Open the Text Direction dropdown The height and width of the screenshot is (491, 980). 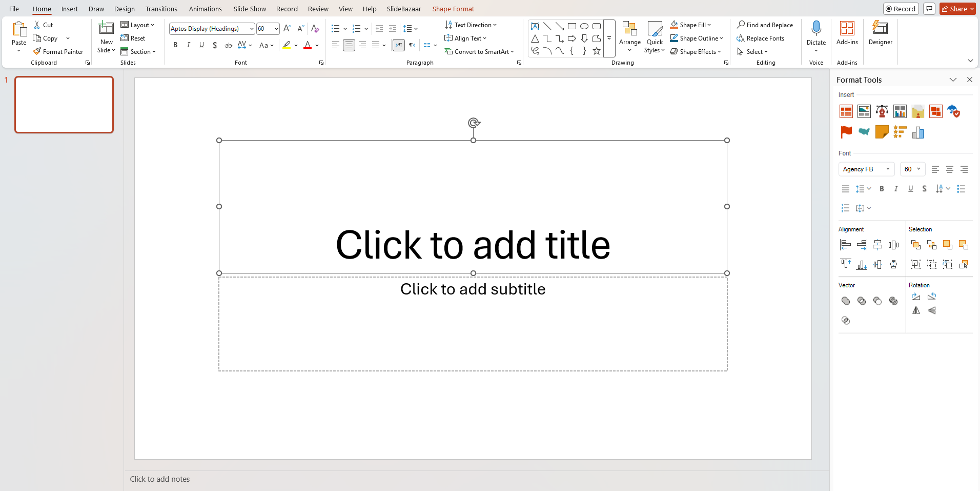pos(471,25)
